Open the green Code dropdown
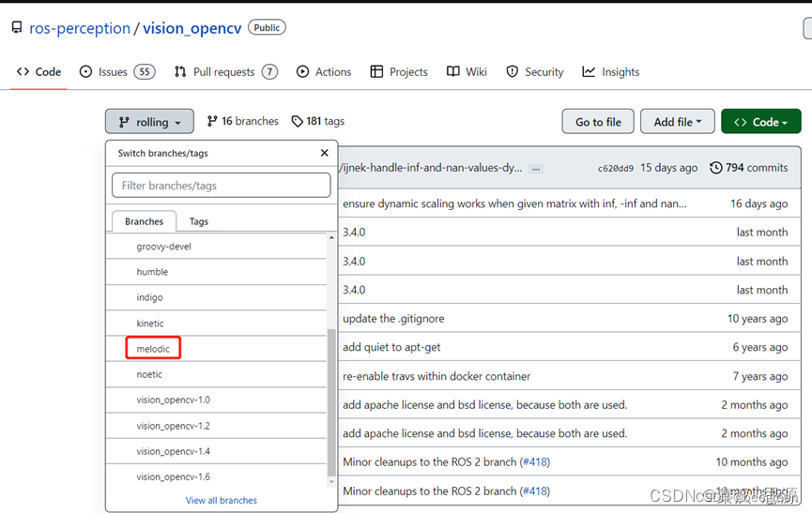The height and width of the screenshot is (513, 812). click(x=760, y=122)
